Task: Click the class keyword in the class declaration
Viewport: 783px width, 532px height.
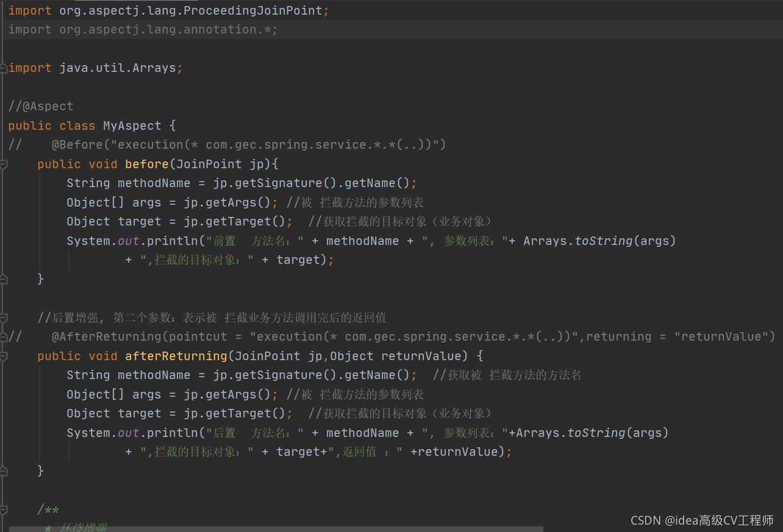Action: (x=77, y=126)
